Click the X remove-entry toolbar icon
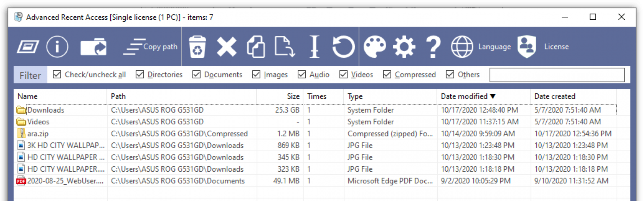 [227, 46]
